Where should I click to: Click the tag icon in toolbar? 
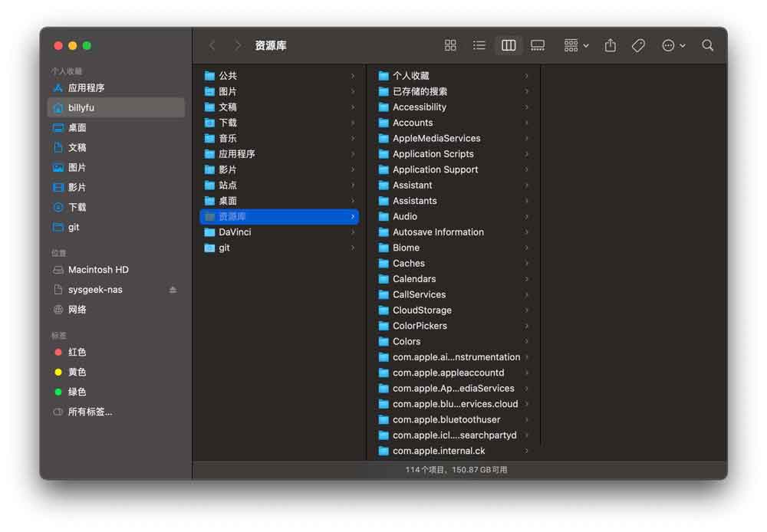pyautogui.click(x=638, y=46)
